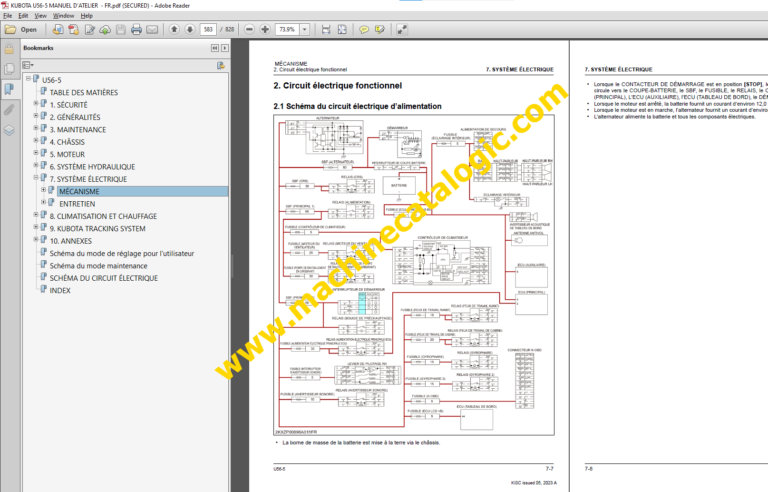Add a sticky note comment icon
Viewport: 768px width, 492px height.
(x=364, y=29)
